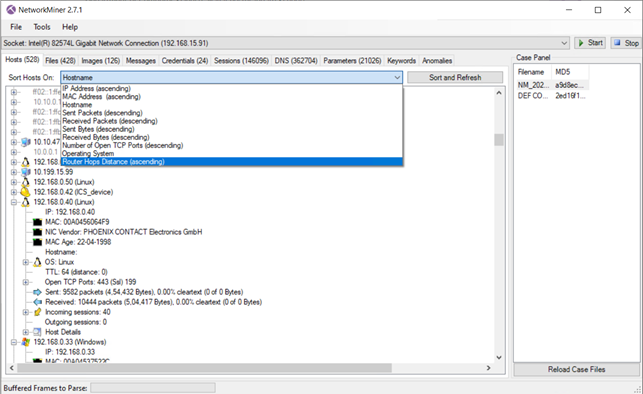Viewport: 643px width, 394px height.
Task: Collapse the 192.168.0.40 (Linux) node
Action: tap(14, 202)
